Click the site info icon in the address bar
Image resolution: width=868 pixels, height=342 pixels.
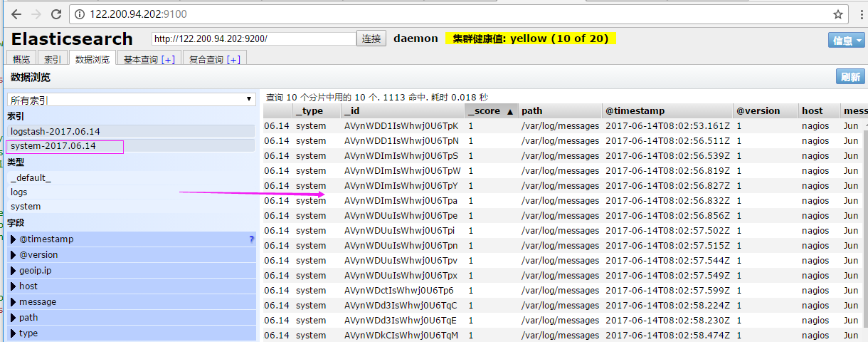point(80,14)
